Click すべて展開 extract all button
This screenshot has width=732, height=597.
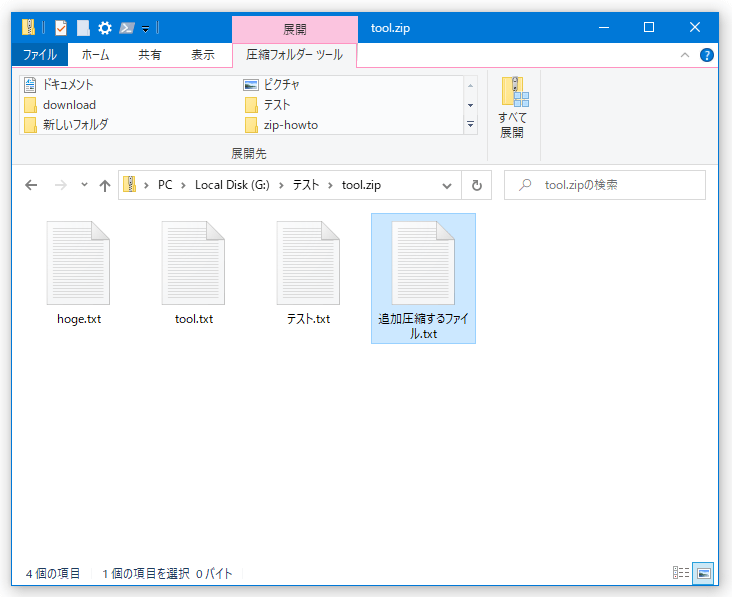click(x=513, y=108)
